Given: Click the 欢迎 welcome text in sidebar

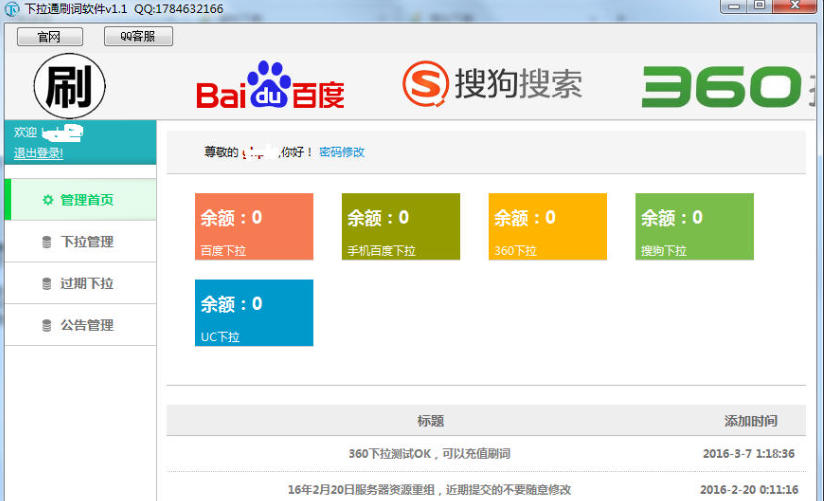Looking at the screenshot, I should [x=25, y=132].
